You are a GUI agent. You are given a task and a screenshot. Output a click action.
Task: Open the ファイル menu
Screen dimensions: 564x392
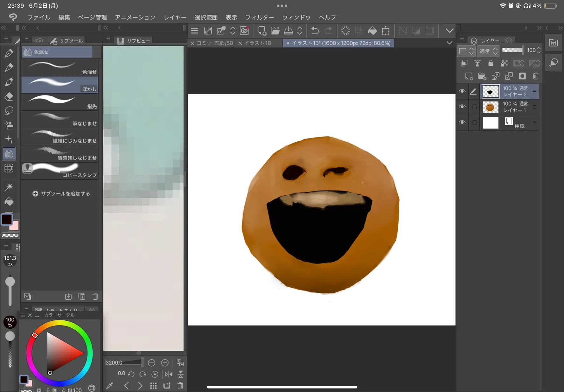[39, 17]
